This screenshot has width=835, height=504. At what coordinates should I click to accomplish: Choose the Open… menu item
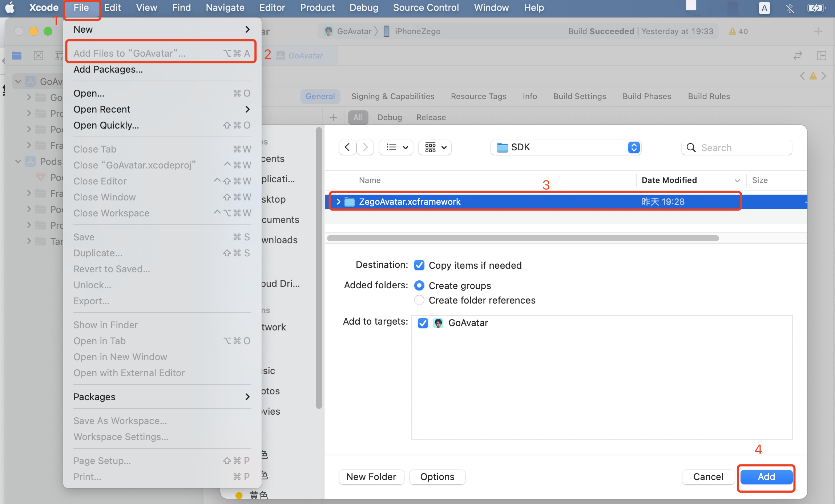click(162, 93)
